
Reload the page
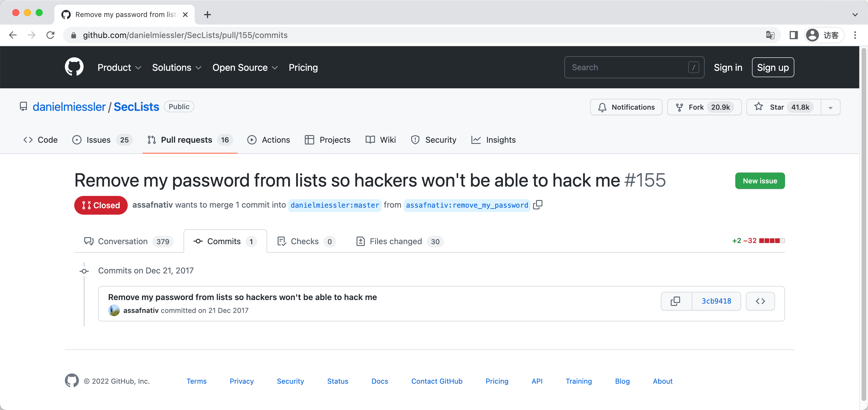tap(51, 35)
